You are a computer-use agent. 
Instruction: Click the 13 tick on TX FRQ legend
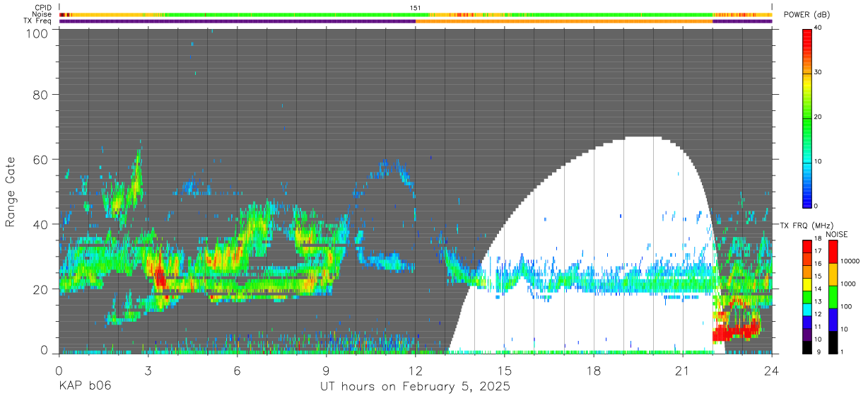pyautogui.click(x=817, y=302)
